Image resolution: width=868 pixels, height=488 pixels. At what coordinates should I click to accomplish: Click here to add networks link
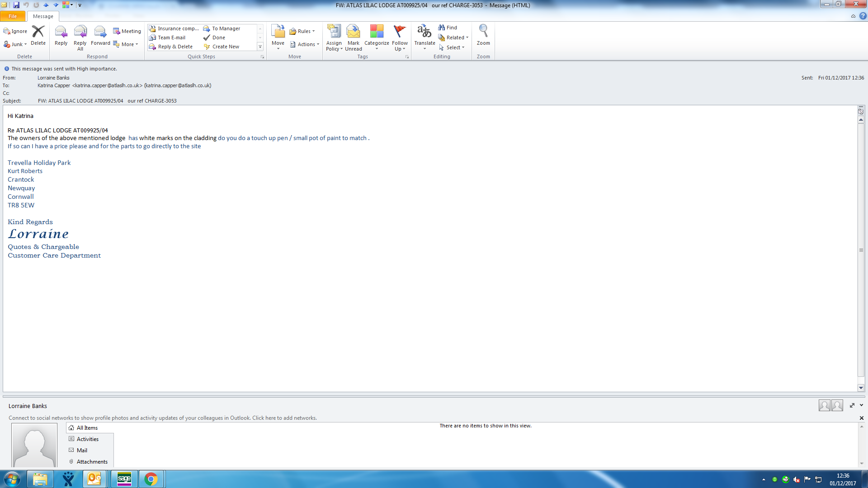pos(284,418)
